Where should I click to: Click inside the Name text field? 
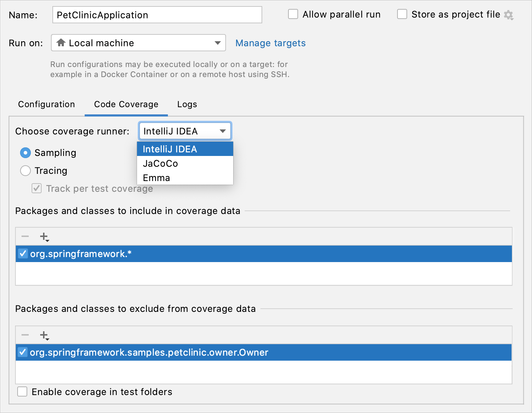(157, 15)
